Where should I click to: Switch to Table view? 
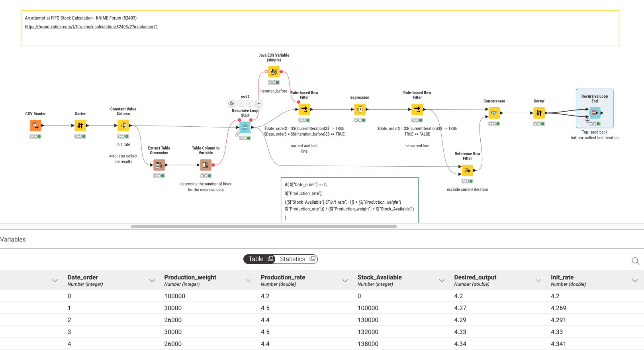coord(256,259)
